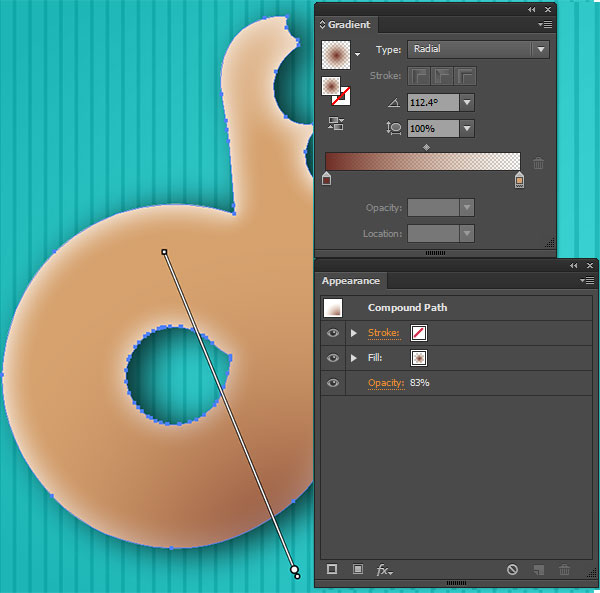
Task: Click the Stroke label link in Appearance
Action: click(x=384, y=332)
